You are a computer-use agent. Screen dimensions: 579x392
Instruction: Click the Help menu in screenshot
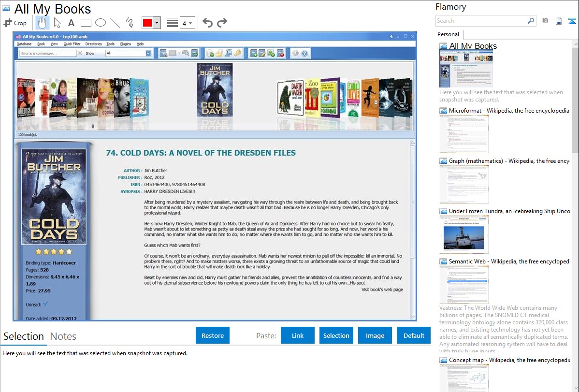[x=140, y=44]
